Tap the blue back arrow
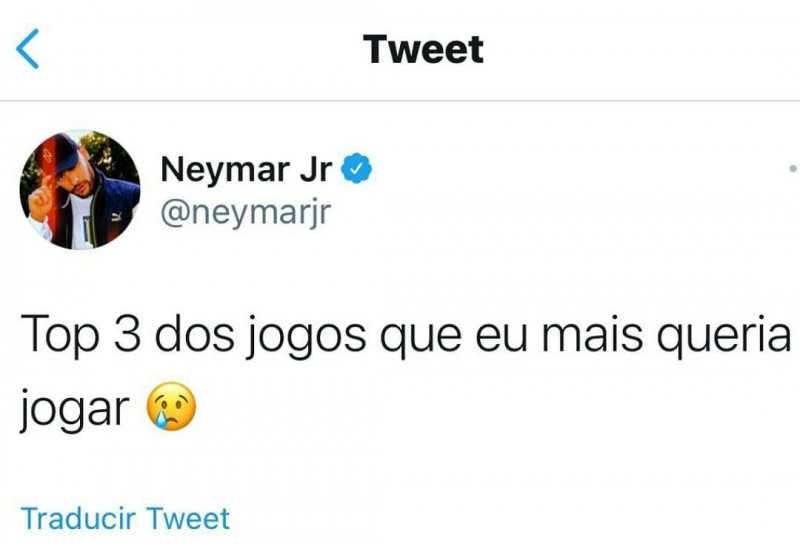Viewport: 800px width, 546px height. pos(29,49)
